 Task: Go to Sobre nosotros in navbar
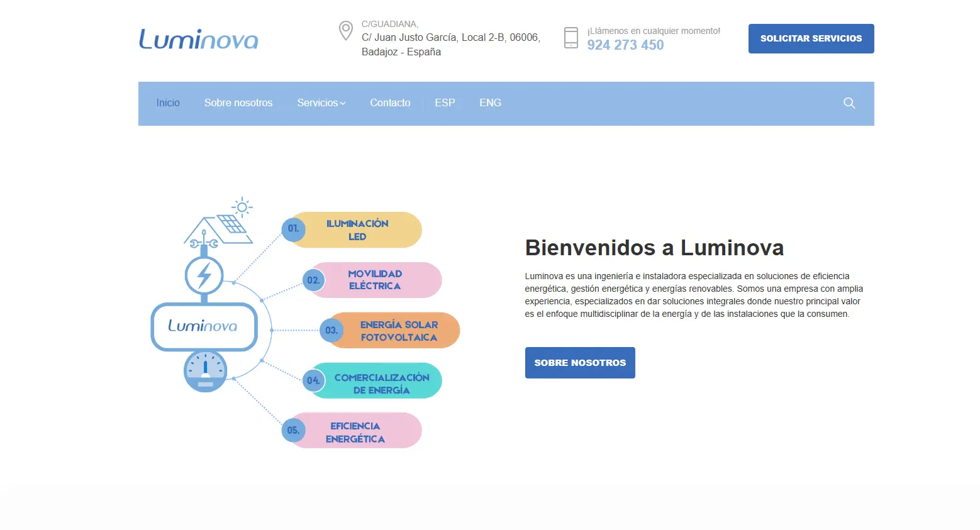[x=238, y=103]
